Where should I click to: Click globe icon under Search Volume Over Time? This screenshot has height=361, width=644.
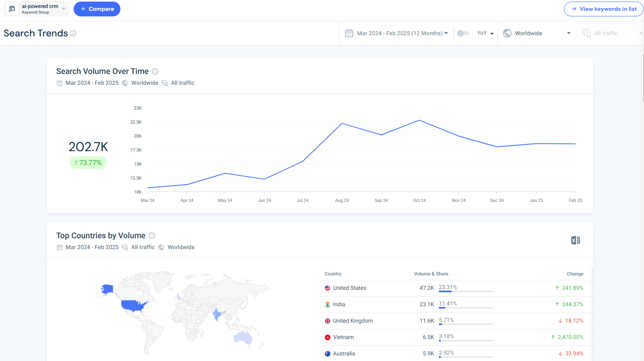point(124,83)
